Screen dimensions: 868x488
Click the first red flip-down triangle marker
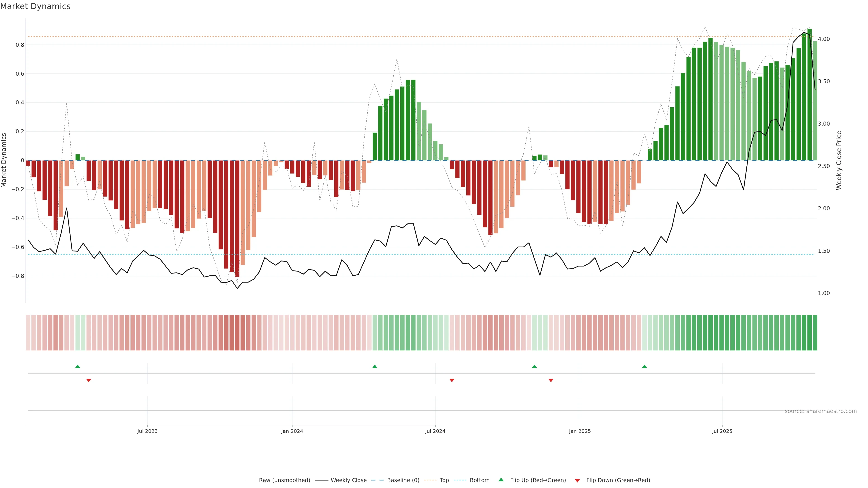point(89,380)
